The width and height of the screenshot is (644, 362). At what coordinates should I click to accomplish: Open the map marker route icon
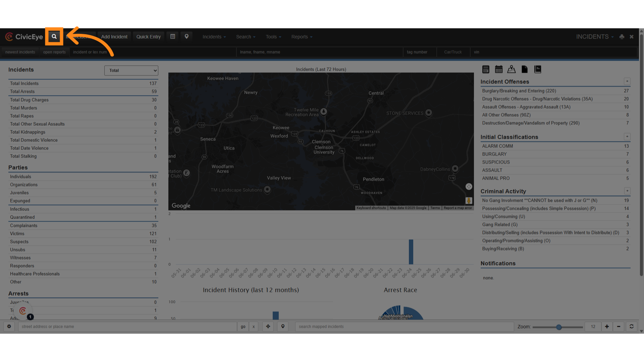coord(512,69)
